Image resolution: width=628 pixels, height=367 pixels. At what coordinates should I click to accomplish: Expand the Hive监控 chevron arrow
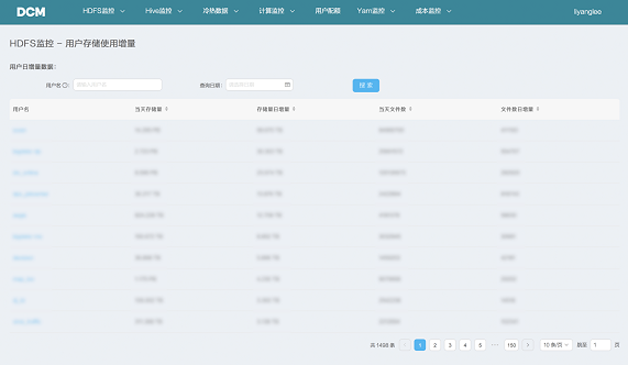(180, 11)
